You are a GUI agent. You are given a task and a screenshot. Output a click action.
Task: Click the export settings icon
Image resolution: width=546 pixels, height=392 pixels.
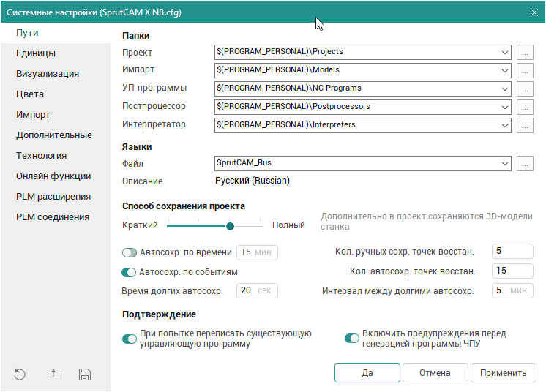(53, 374)
